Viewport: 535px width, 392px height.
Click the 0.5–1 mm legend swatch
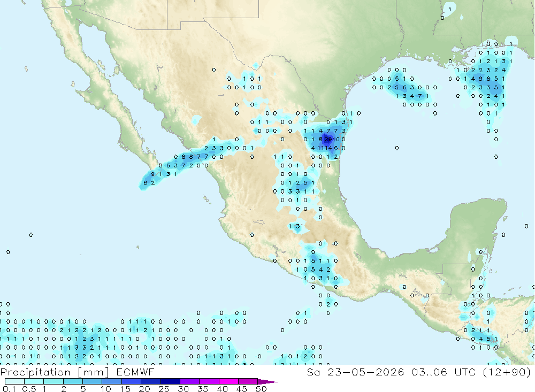coord(34,381)
